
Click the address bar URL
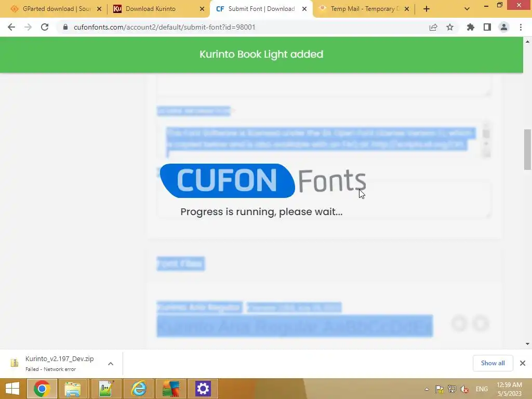(164, 27)
